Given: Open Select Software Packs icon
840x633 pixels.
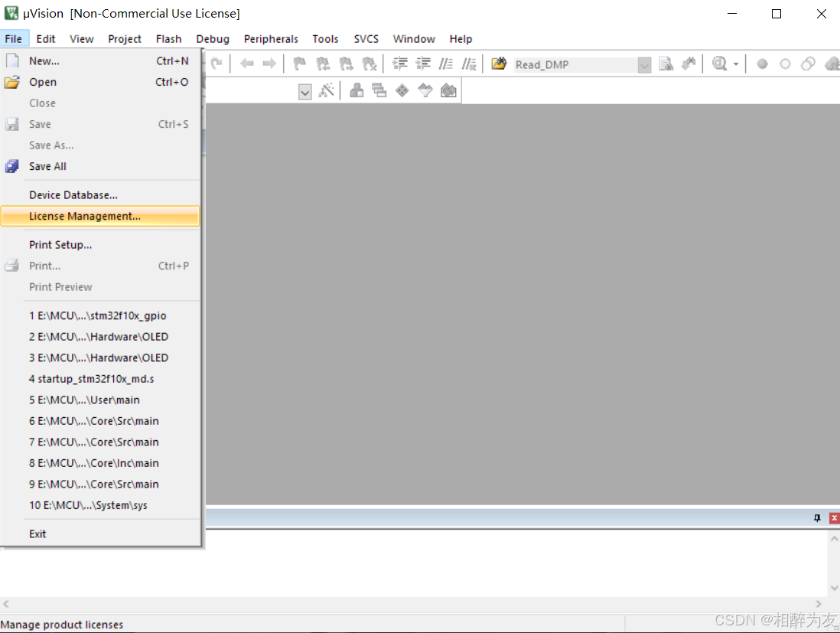Looking at the screenshot, I should point(425,90).
